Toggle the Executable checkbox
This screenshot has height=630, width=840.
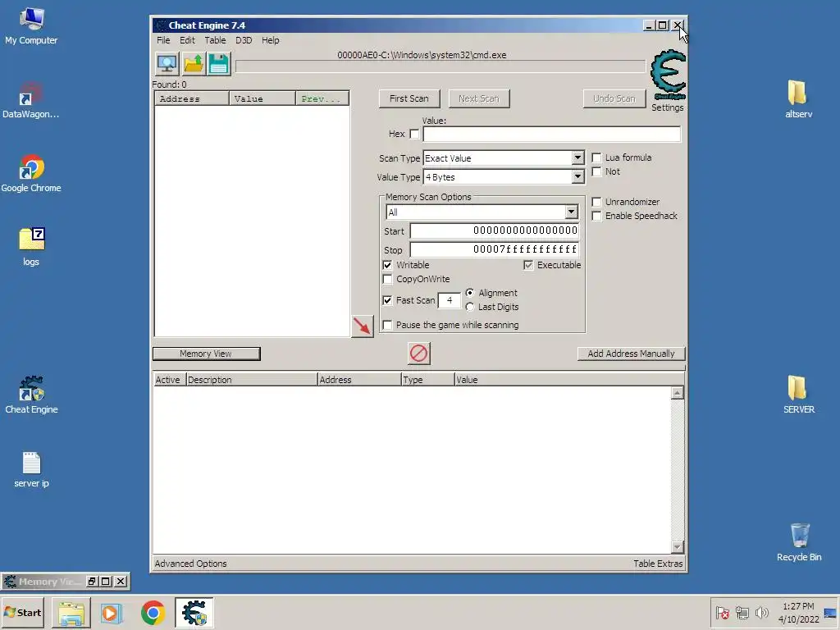tap(528, 265)
